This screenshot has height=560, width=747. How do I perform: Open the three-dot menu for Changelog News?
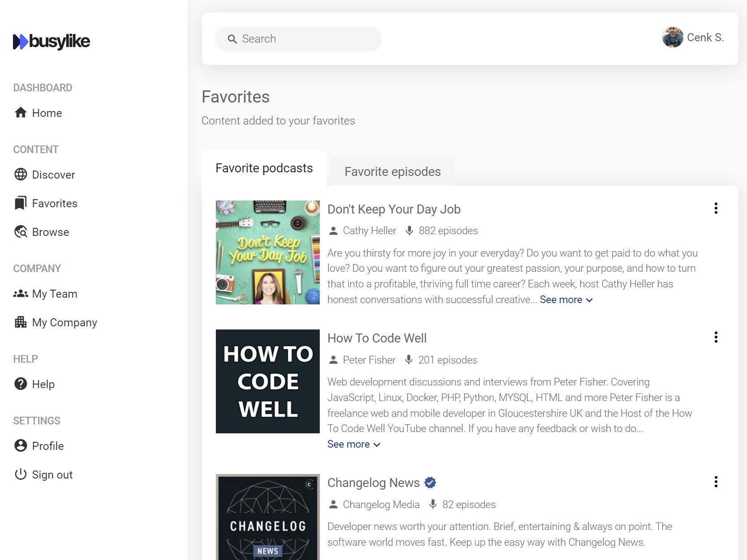coord(716,483)
